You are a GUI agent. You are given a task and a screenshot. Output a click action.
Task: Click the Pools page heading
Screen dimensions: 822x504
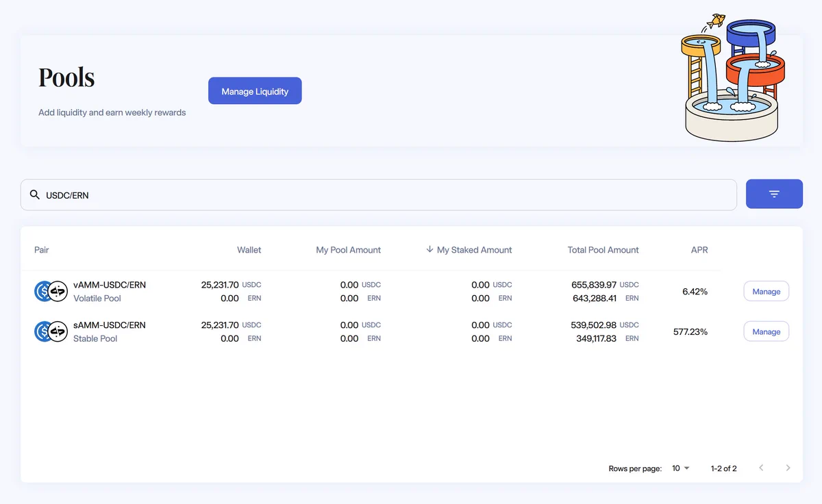pos(66,77)
